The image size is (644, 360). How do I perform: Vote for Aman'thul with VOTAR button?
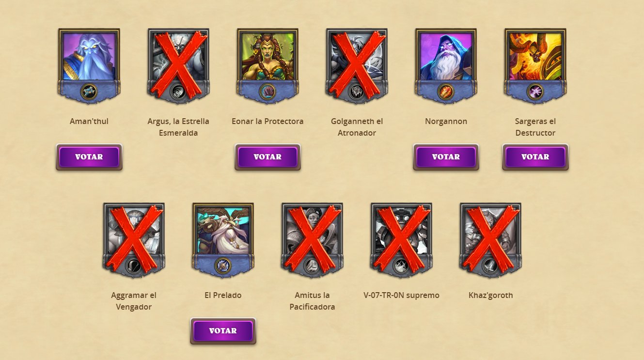coord(89,157)
